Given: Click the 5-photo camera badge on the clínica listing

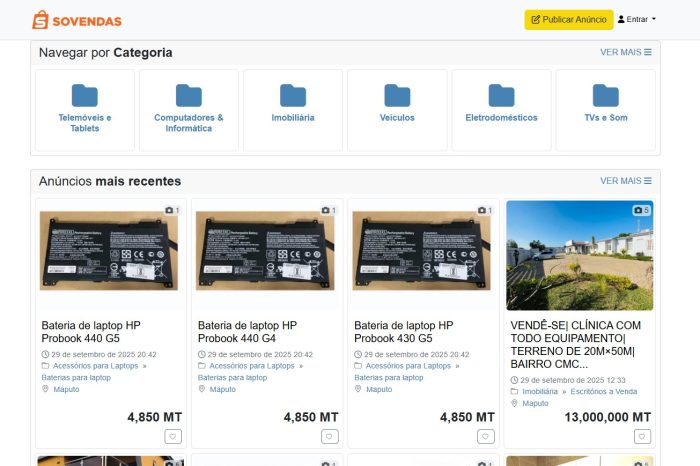Looking at the screenshot, I should [x=641, y=210].
